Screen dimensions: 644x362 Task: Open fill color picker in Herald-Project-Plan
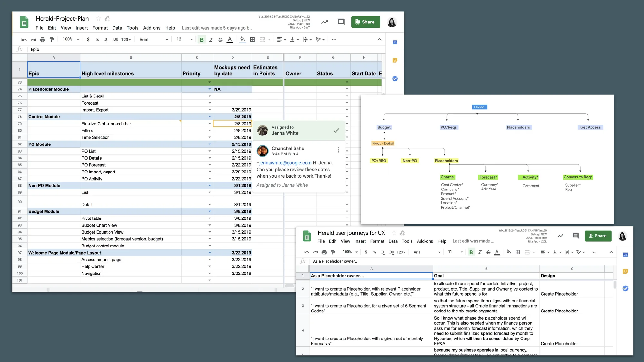[242, 40]
